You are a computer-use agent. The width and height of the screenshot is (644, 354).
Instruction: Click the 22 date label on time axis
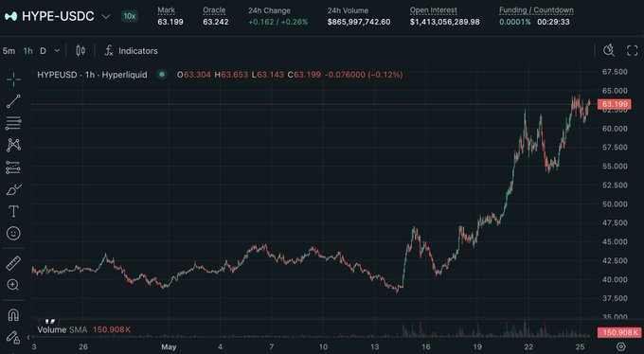528,347
